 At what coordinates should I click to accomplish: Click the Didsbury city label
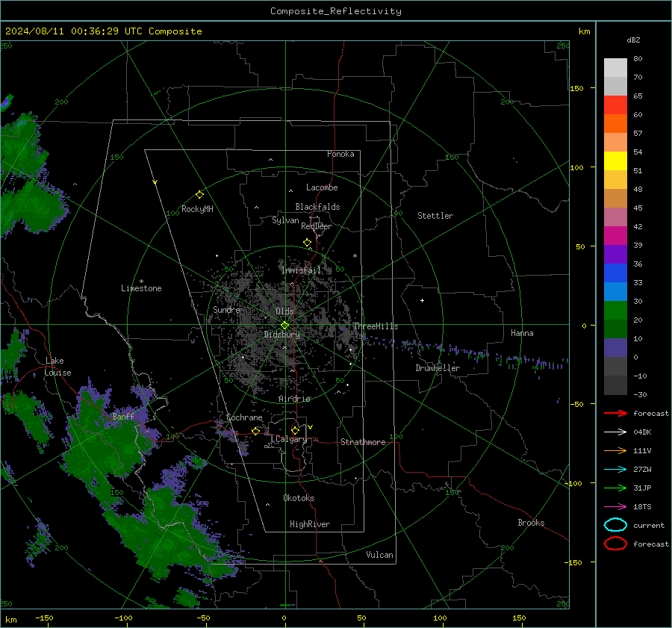click(281, 335)
